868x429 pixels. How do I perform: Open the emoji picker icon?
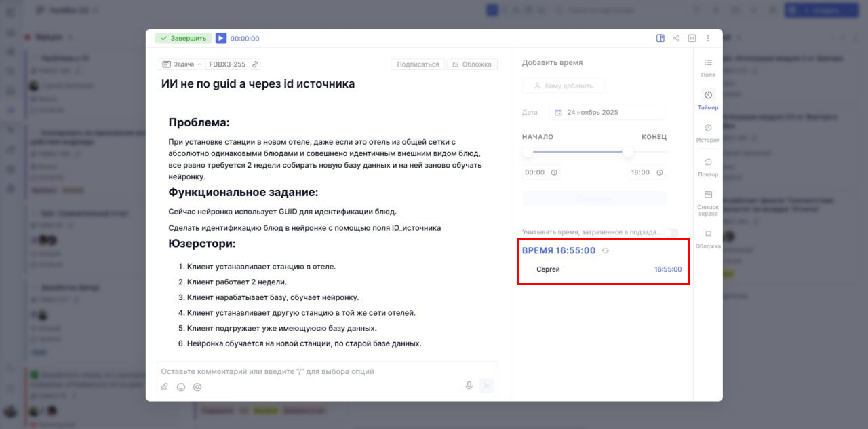[180, 386]
